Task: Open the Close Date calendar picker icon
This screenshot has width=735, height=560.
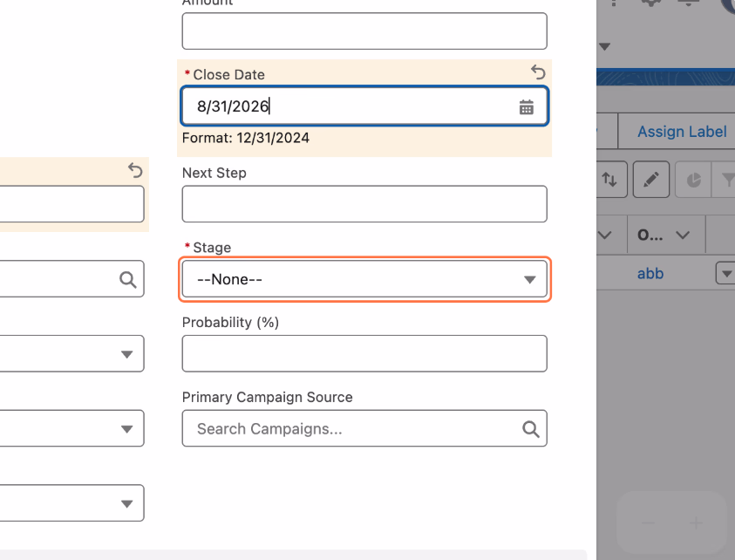Action: 526,107
